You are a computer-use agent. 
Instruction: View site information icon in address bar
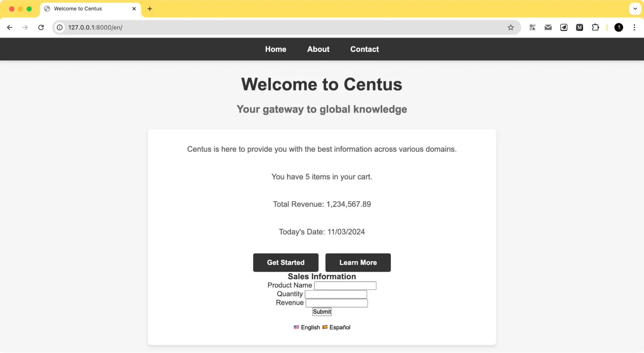click(x=60, y=27)
